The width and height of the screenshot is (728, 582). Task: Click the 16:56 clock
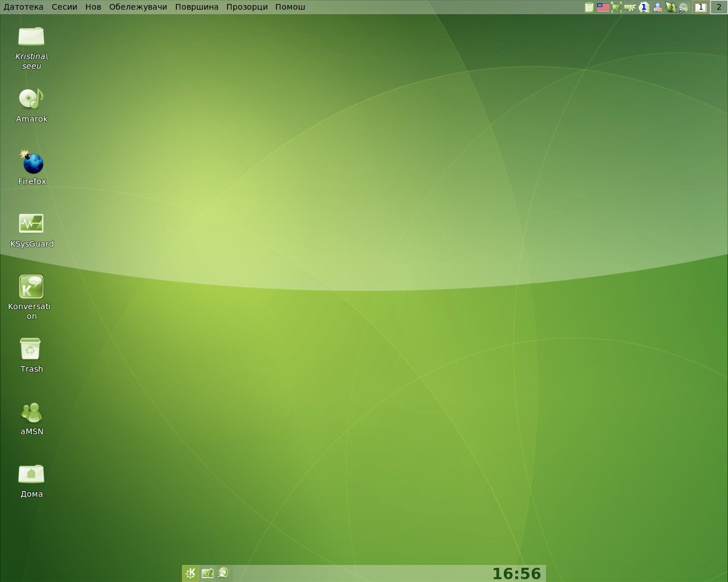(516, 573)
